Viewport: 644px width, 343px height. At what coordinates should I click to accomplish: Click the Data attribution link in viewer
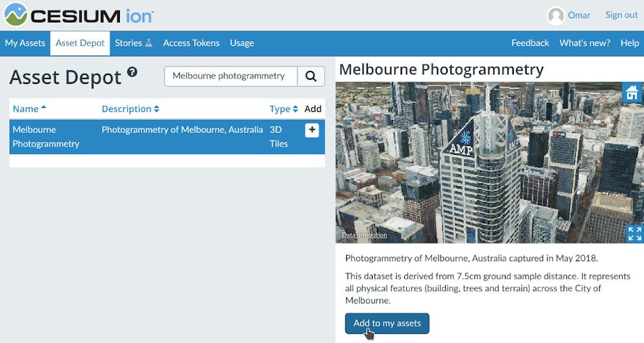[x=365, y=235]
